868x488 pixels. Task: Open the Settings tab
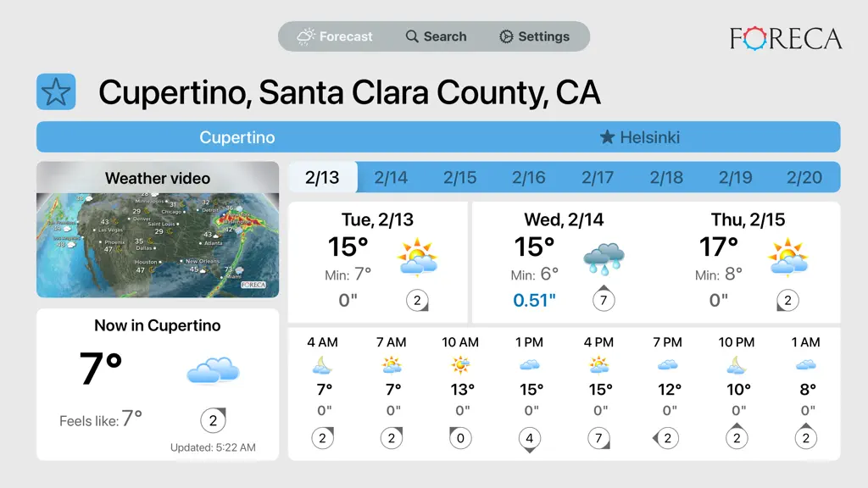[x=534, y=36]
